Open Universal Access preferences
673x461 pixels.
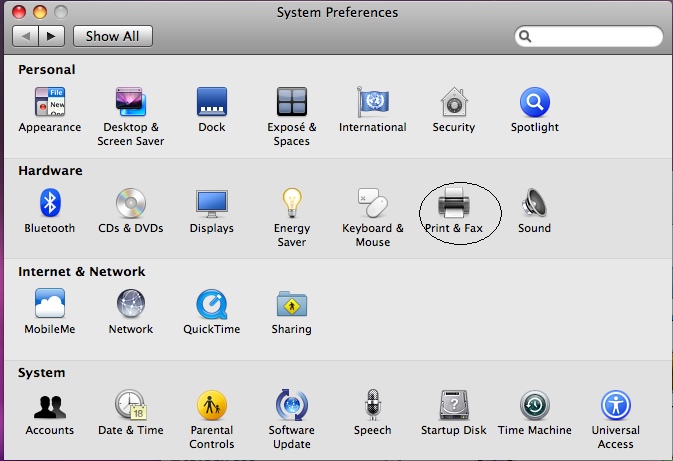615,406
